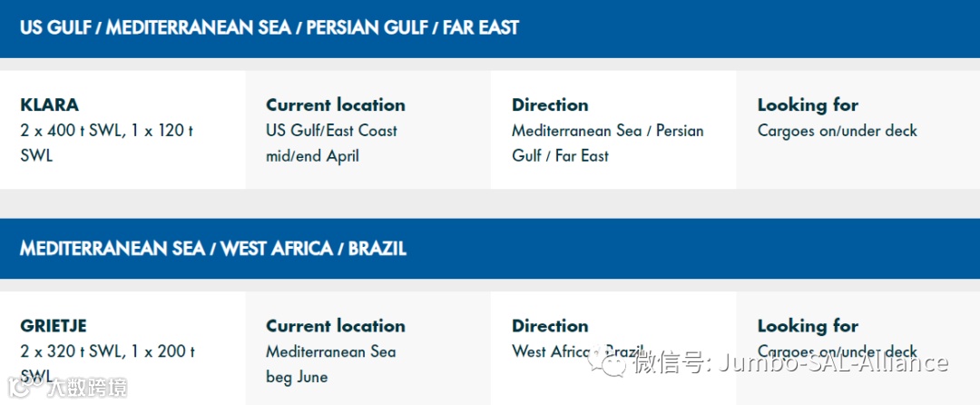Click the GRIETJE vessel name
This screenshot has width=980, height=405.
click(54, 326)
